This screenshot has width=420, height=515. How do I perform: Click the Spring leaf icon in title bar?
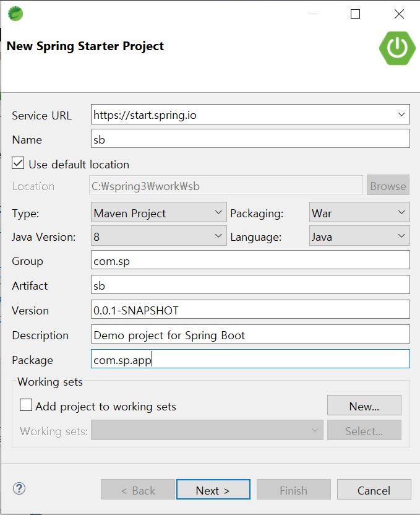pyautogui.click(x=15, y=14)
